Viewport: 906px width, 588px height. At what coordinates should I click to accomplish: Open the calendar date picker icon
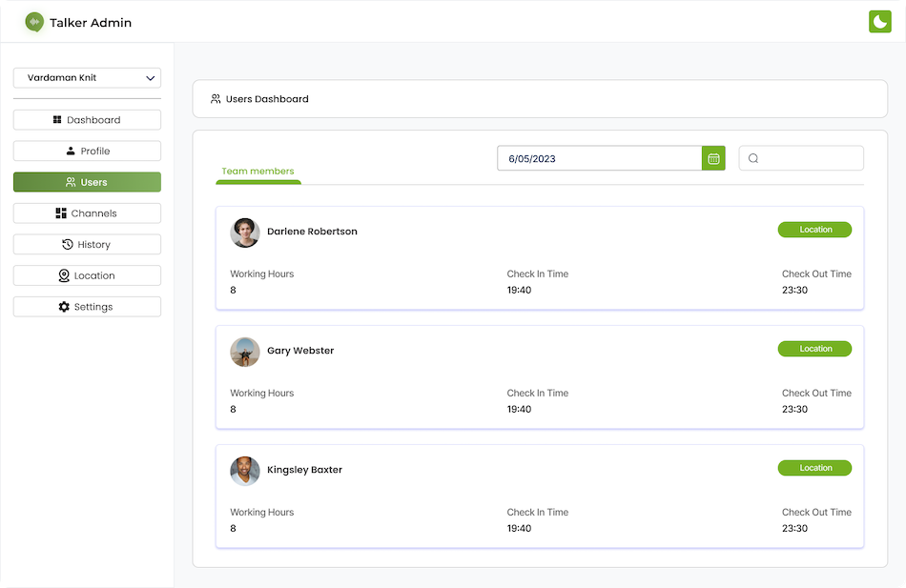[713, 158]
